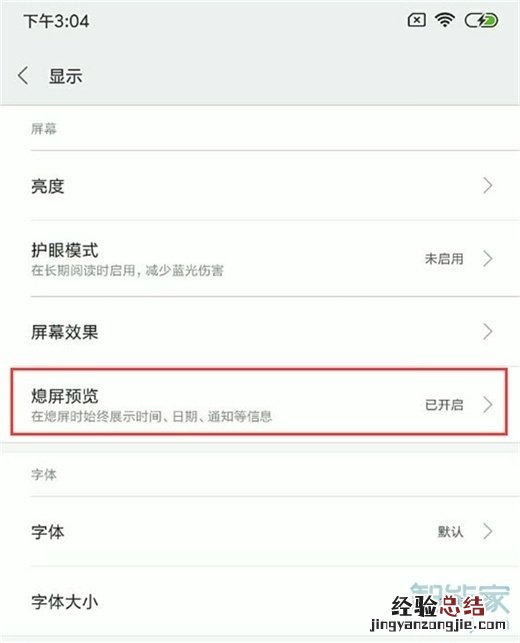The height and width of the screenshot is (643, 520).
Task: Tap the 默认 value for 字体
Action: (x=450, y=532)
